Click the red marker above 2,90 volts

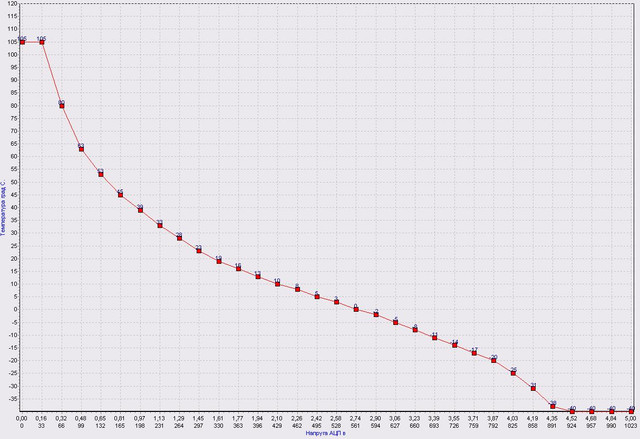pyautogui.click(x=376, y=315)
